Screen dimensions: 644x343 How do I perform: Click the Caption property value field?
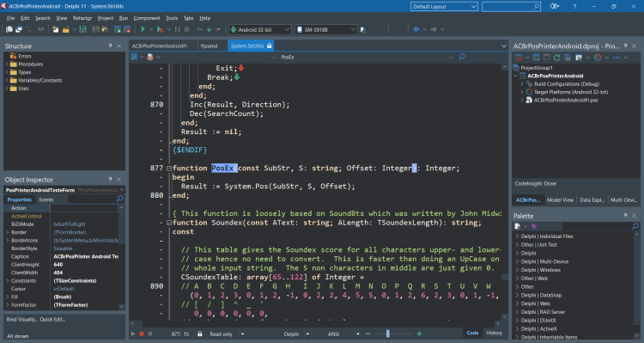point(86,256)
